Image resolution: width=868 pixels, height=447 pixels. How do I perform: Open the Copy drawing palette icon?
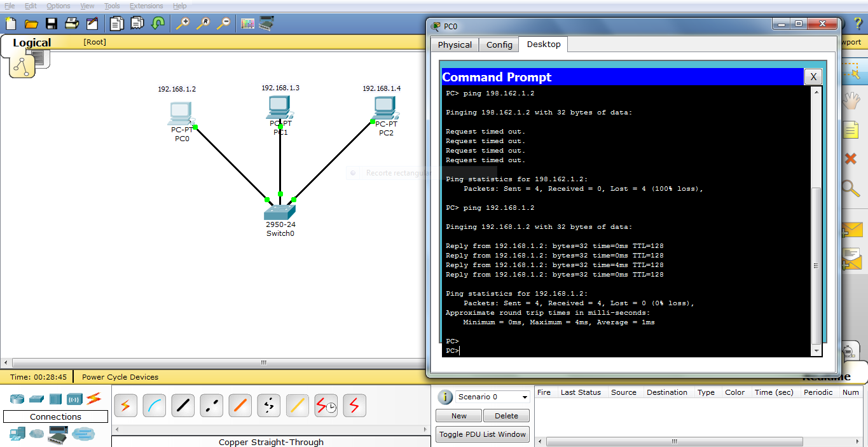tap(247, 24)
